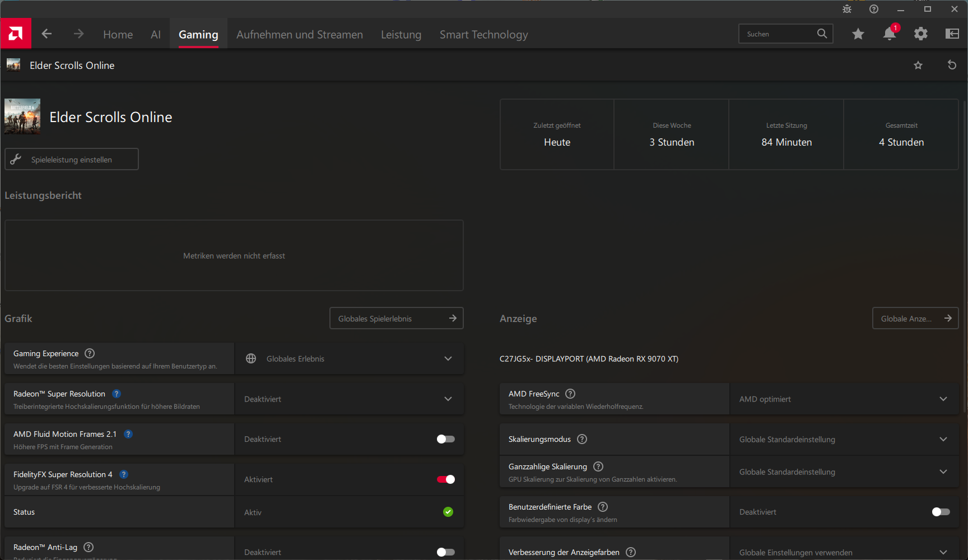
Task: Open Globales Spielerlebnis settings
Action: point(397,318)
